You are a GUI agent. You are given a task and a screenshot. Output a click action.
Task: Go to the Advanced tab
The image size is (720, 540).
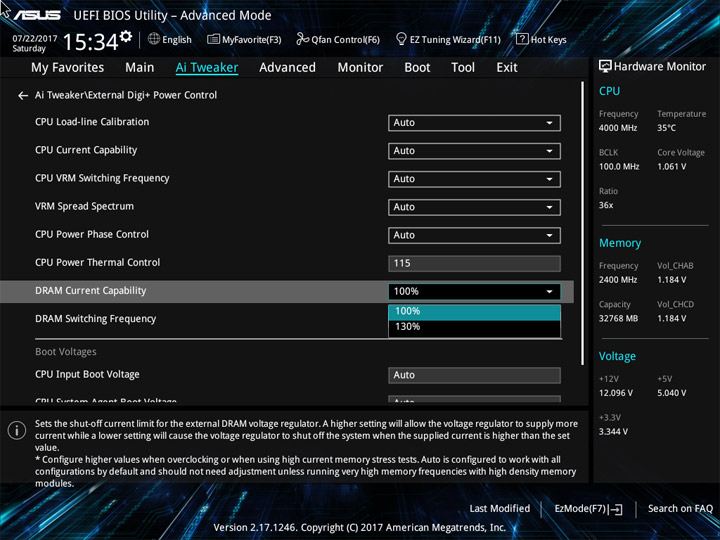click(x=287, y=68)
